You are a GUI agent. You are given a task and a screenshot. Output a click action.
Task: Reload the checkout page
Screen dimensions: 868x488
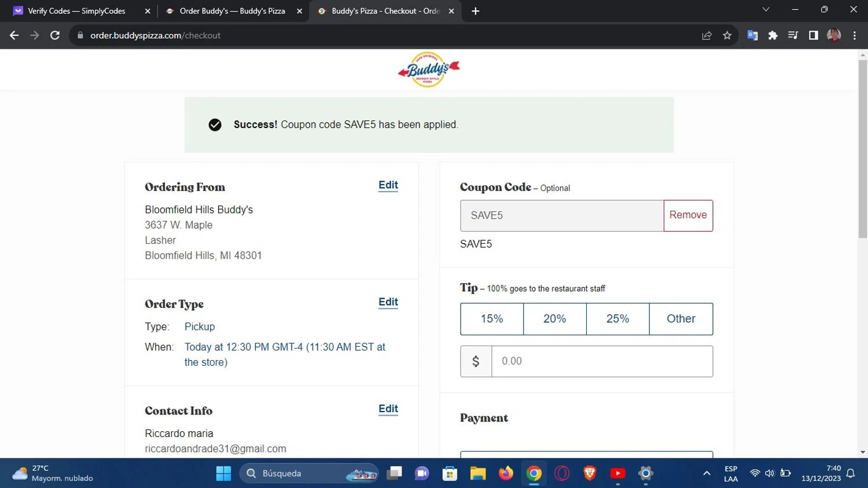coord(55,35)
